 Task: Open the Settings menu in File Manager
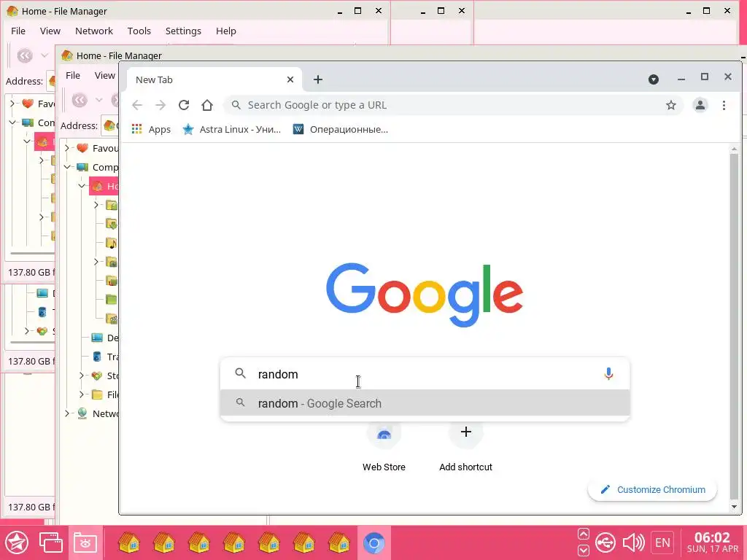click(x=183, y=31)
